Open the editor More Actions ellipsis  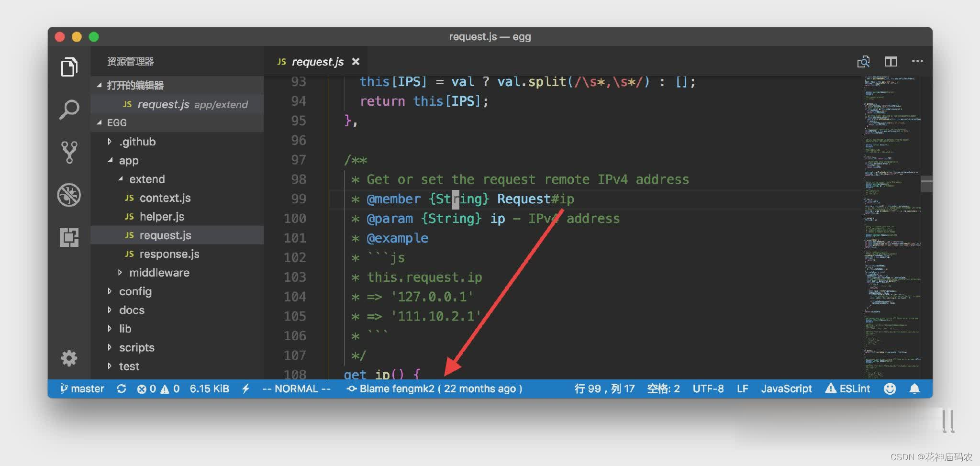917,61
